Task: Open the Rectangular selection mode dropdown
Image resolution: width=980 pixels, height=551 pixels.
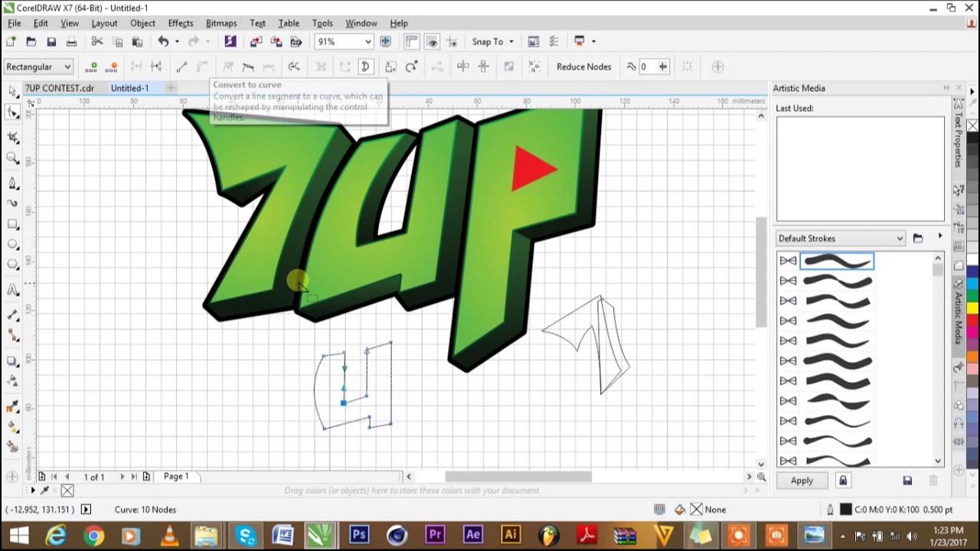Action: pyautogui.click(x=38, y=67)
